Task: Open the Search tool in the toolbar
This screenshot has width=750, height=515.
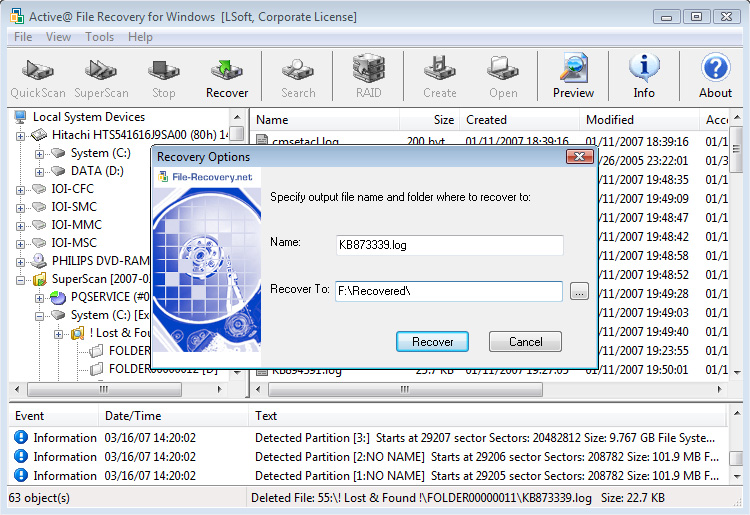Action: tap(298, 77)
